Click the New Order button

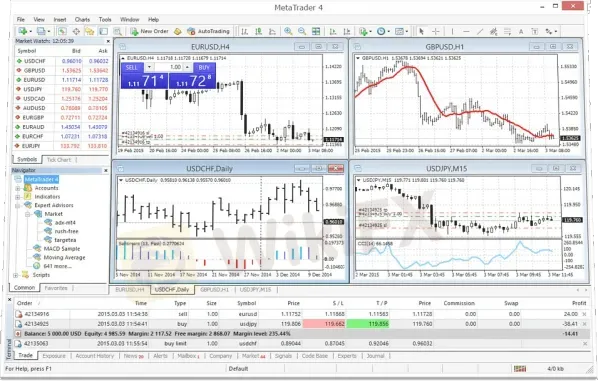tap(150, 31)
